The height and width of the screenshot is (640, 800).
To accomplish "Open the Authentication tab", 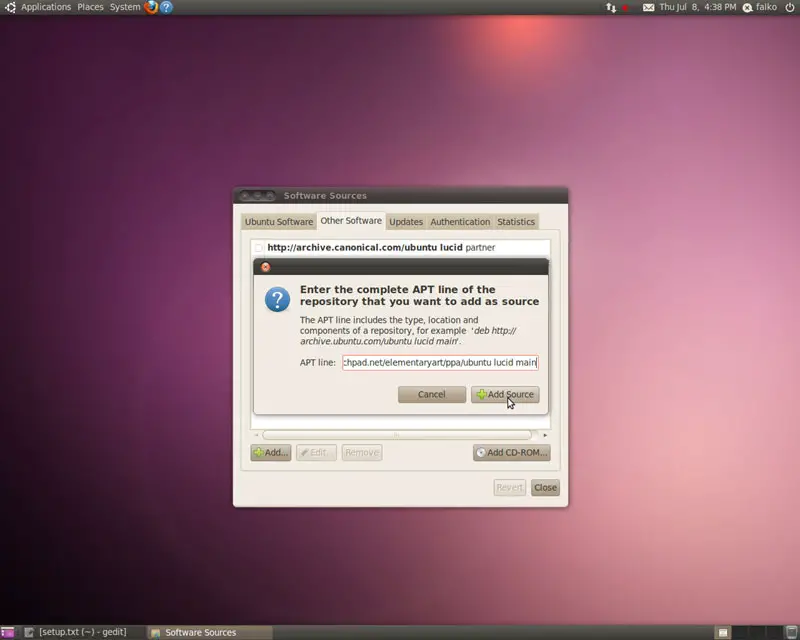I will pos(460,221).
